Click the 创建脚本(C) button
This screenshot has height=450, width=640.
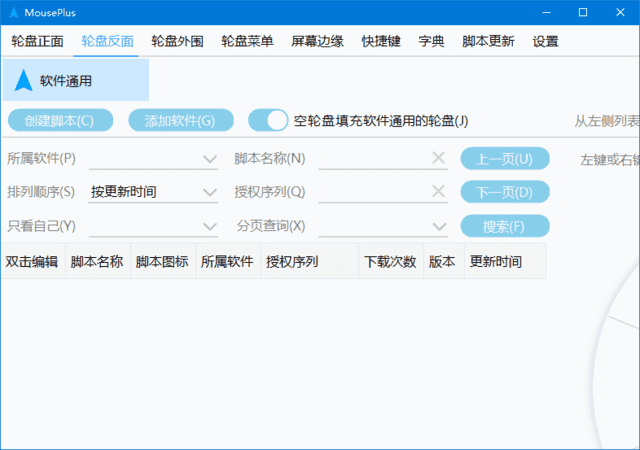click(59, 121)
